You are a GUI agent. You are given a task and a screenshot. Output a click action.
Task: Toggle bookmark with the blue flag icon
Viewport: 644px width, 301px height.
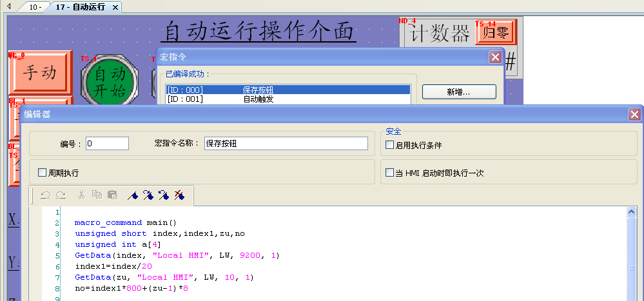click(x=133, y=195)
